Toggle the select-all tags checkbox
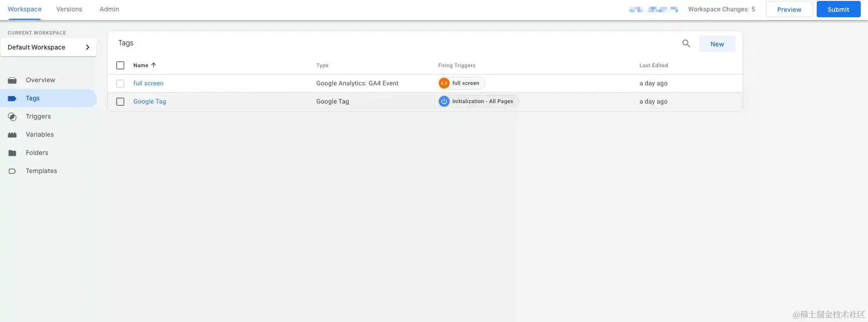This screenshot has width=868, height=322. 120,65
